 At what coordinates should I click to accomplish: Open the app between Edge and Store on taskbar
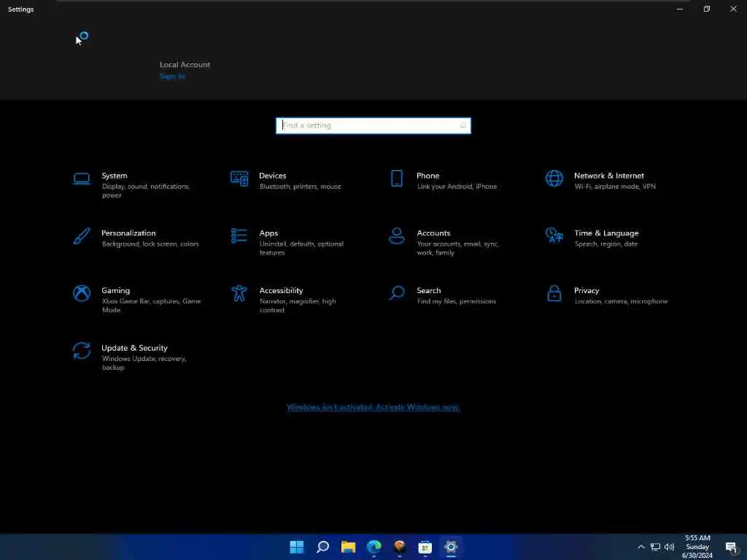399,547
